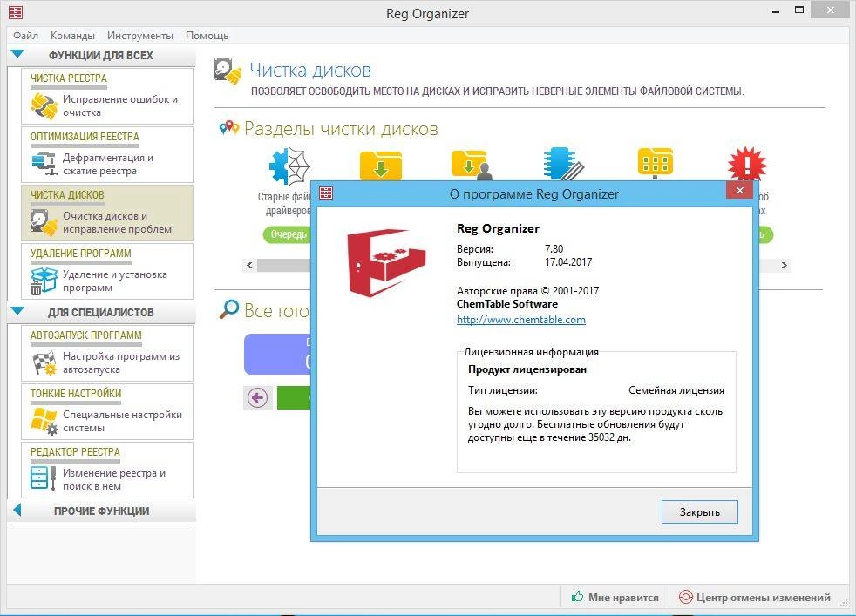
Task: Click the registry editor icon
Action: (x=43, y=478)
